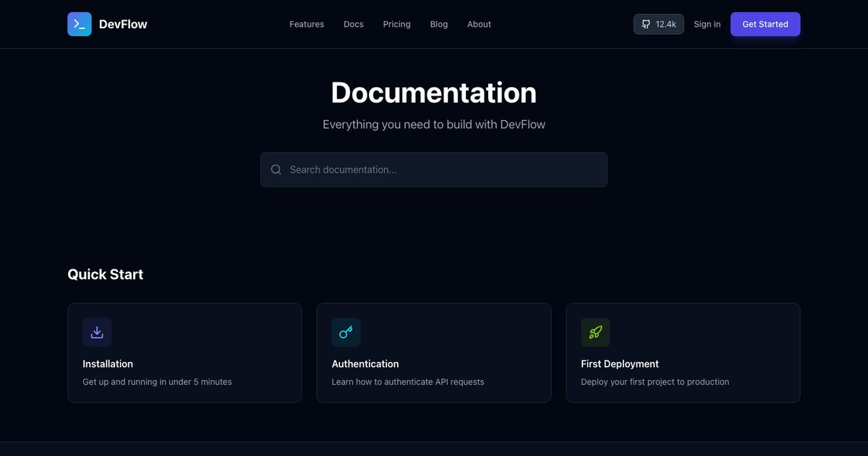The width and height of the screenshot is (868, 456).
Task: Click the First Deployment rocket icon
Action: 595,332
